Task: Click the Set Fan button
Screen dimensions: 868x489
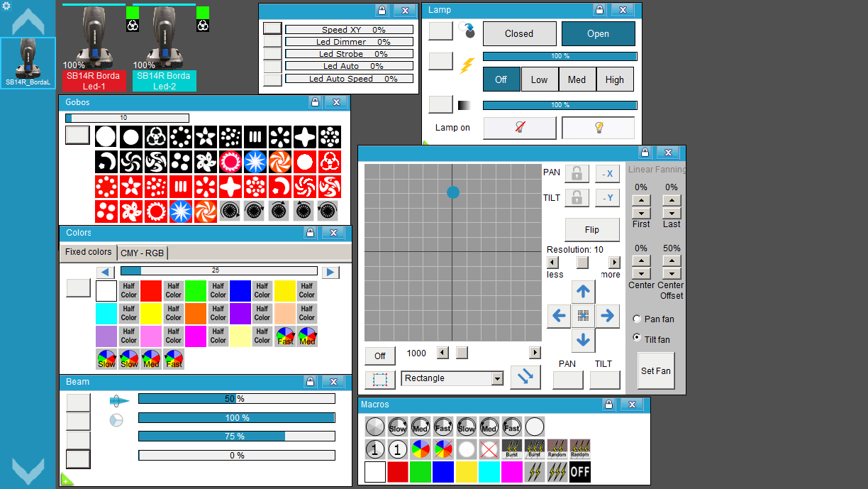Action: (x=656, y=371)
